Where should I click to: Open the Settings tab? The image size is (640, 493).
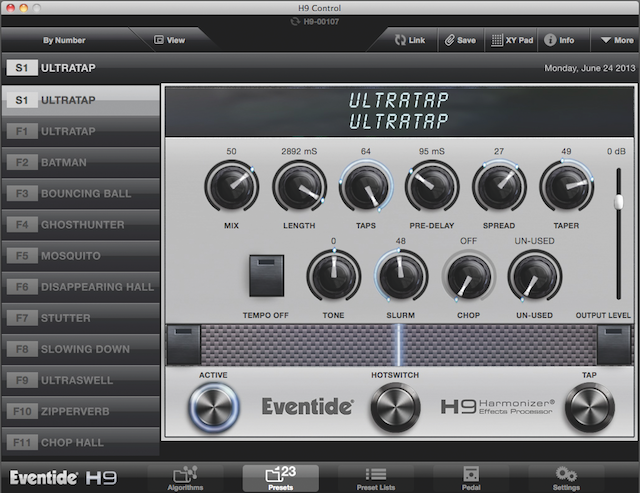pos(566,478)
